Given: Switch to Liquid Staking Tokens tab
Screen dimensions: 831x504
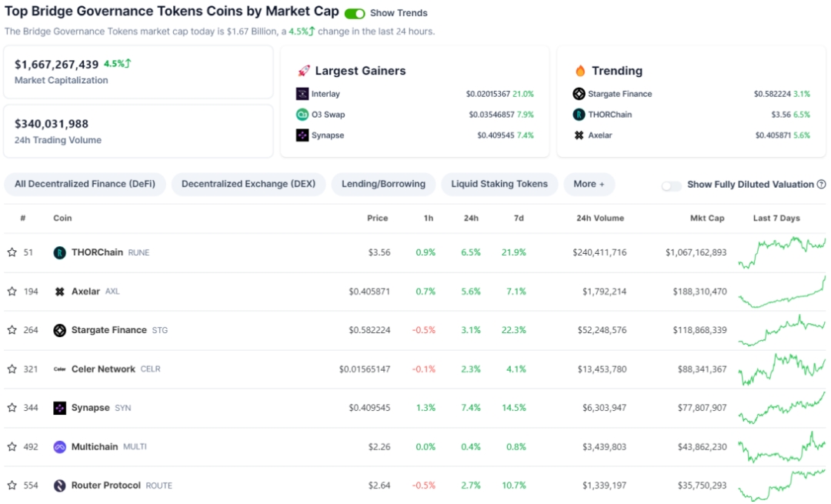Looking at the screenshot, I should click(x=499, y=185).
